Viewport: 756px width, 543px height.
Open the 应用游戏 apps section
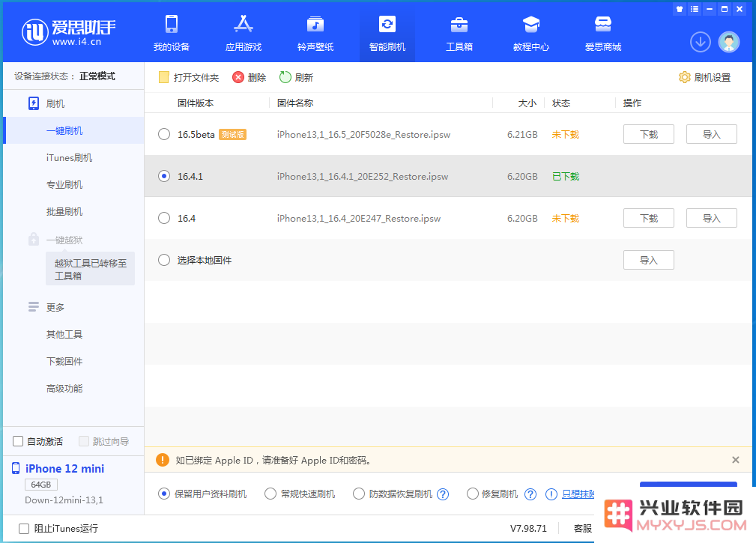tap(244, 33)
